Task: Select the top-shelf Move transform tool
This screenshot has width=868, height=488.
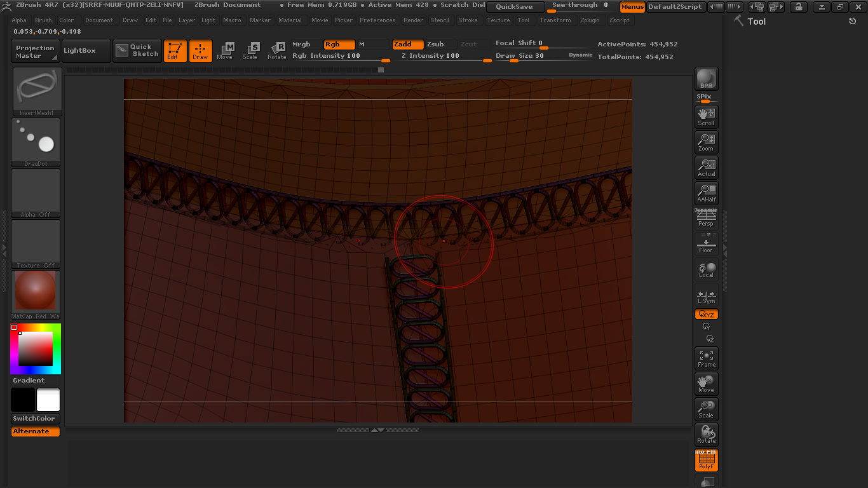Action: click(x=226, y=51)
